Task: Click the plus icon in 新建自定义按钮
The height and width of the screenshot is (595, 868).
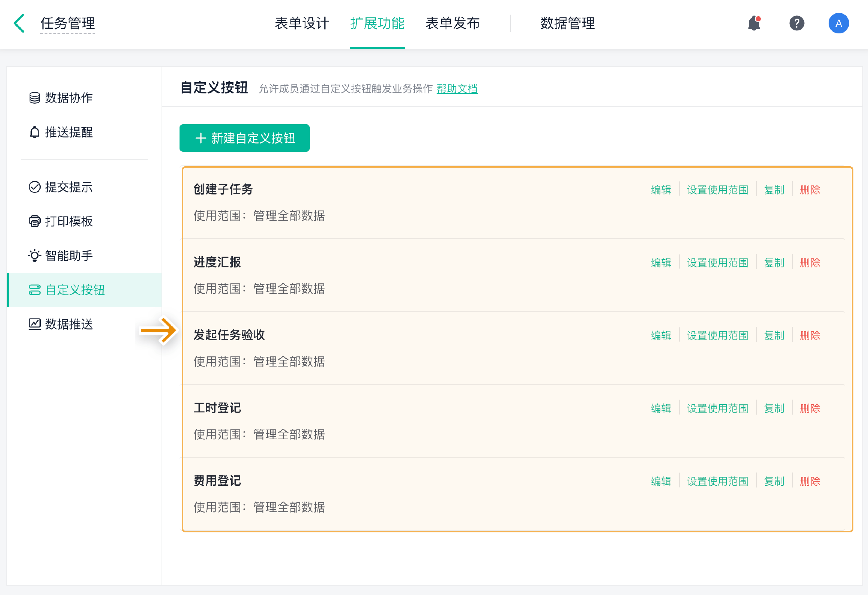Action: (x=201, y=138)
